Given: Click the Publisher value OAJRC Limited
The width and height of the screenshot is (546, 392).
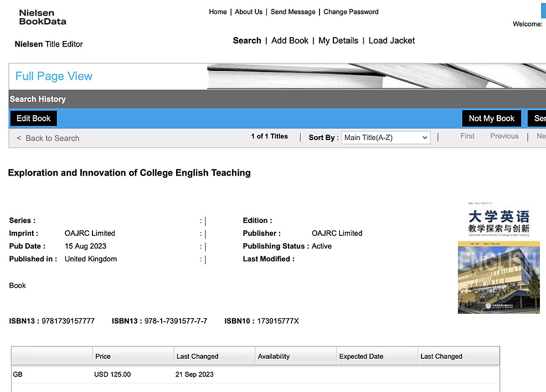Looking at the screenshot, I should coord(337,233).
